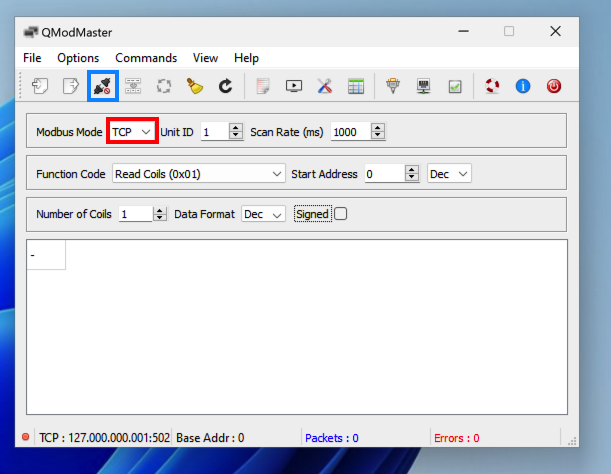Increase the Number of Coils

coord(159,210)
